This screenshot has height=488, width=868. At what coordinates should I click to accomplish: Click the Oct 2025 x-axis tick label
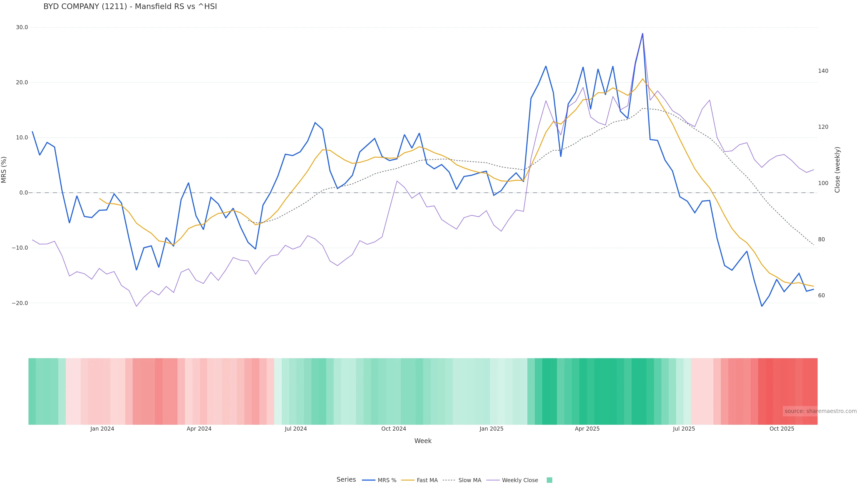click(x=782, y=429)
